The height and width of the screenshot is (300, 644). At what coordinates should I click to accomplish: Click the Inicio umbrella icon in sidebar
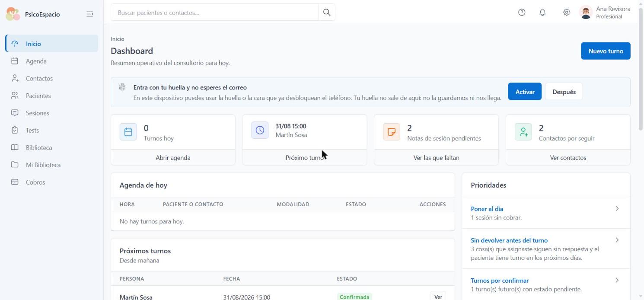tap(15, 44)
